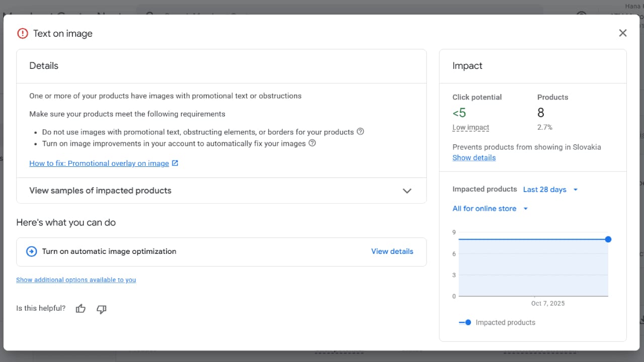Click View details for image optimization
Viewport: 644px width, 362px height.
(392, 251)
